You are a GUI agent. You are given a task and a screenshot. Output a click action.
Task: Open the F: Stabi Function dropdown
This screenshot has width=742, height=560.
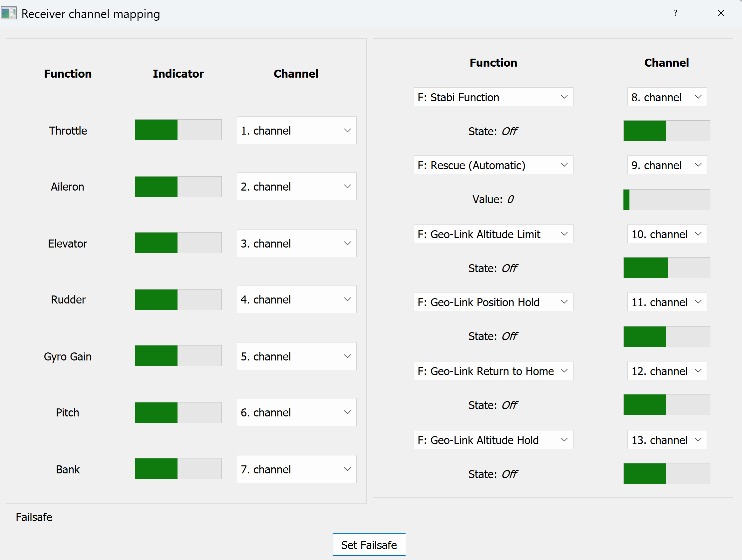[x=493, y=97]
